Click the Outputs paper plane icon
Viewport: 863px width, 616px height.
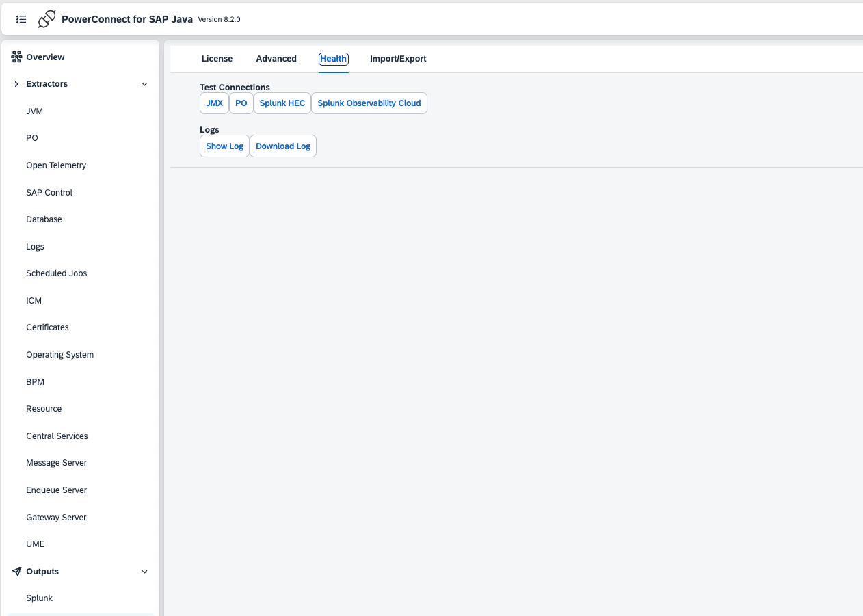click(16, 572)
